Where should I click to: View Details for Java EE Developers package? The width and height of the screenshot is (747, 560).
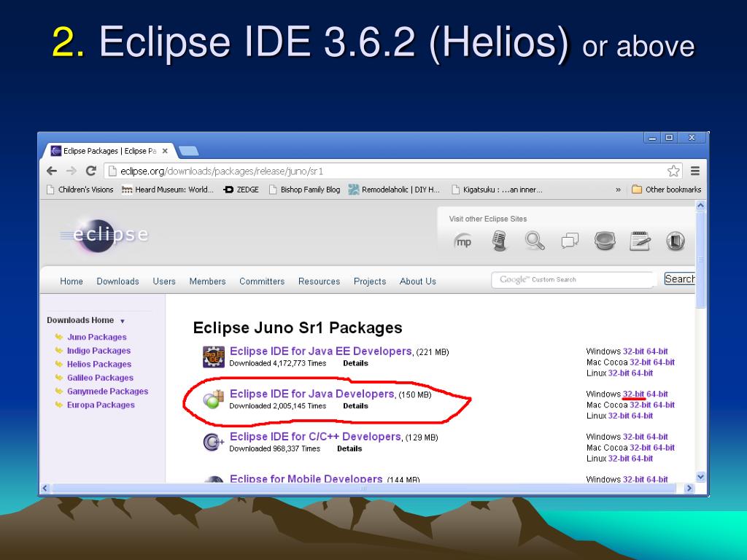click(355, 363)
